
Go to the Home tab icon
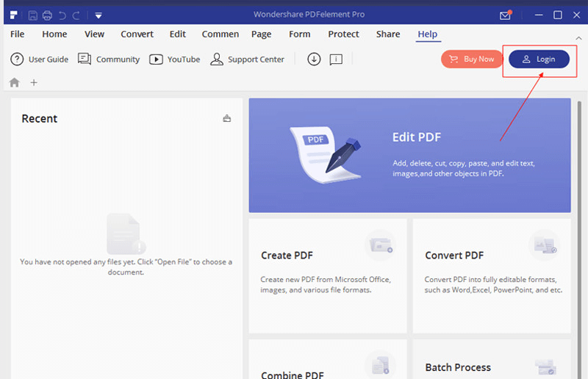pyautogui.click(x=15, y=82)
